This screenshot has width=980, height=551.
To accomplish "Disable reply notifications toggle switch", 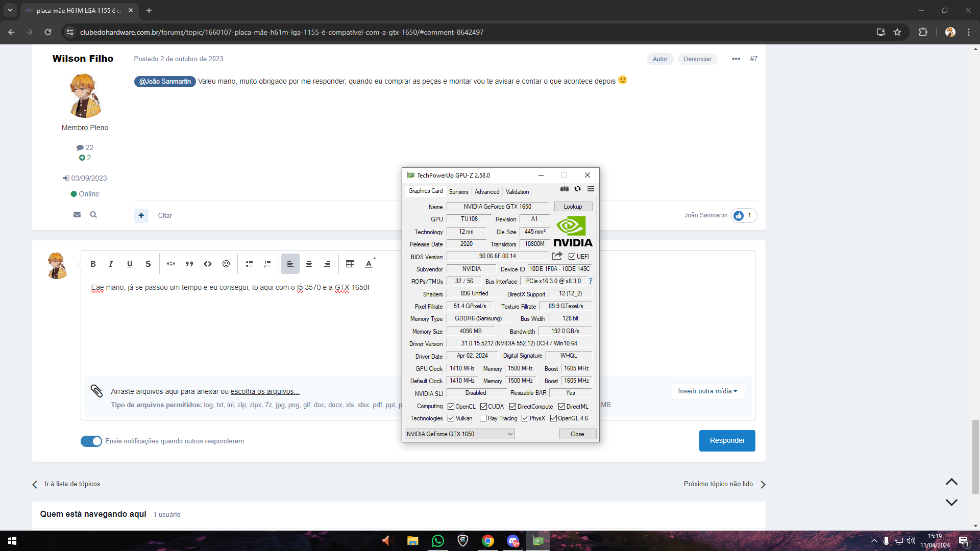I will point(91,441).
